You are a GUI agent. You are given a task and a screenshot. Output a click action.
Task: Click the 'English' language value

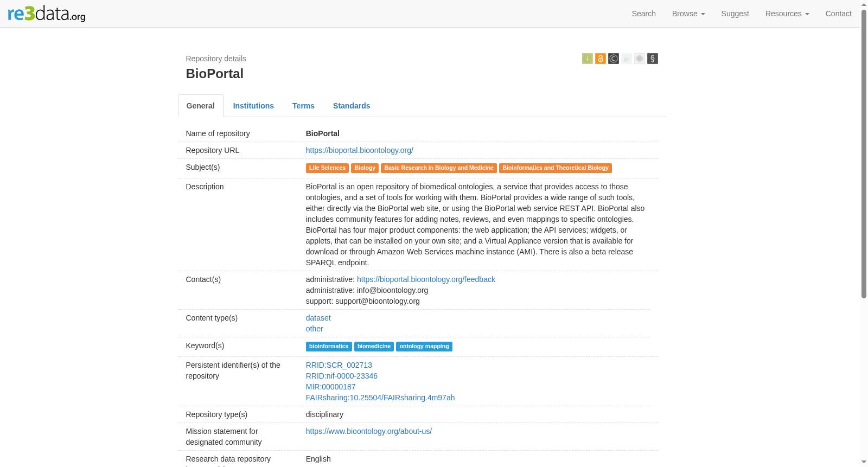(318, 459)
